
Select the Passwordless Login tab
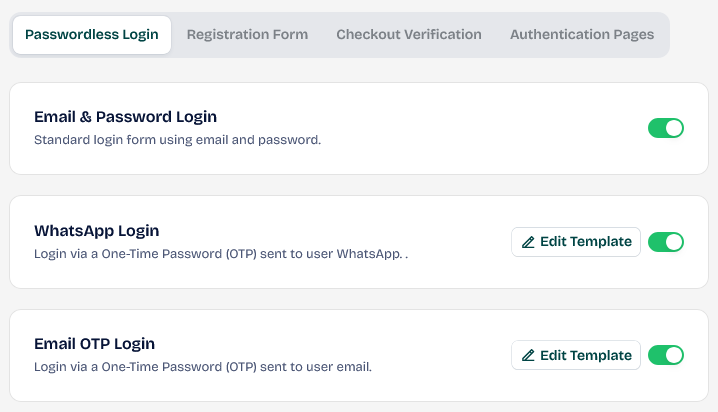coord(92,35)
